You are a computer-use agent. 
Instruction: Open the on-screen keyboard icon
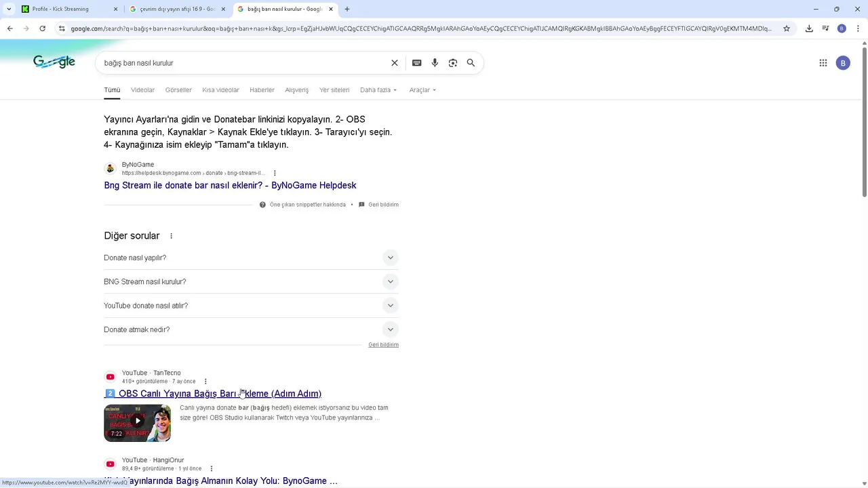point(417,63)
